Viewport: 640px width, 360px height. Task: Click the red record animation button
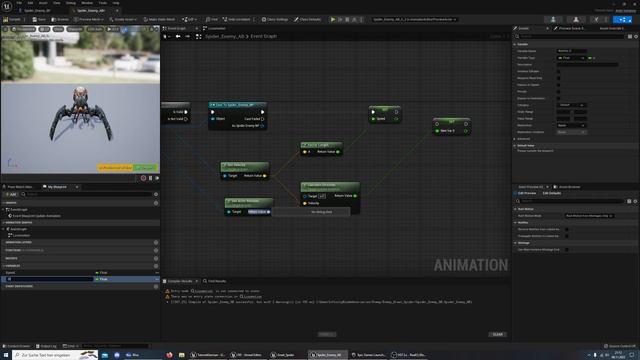pos(143,178)
